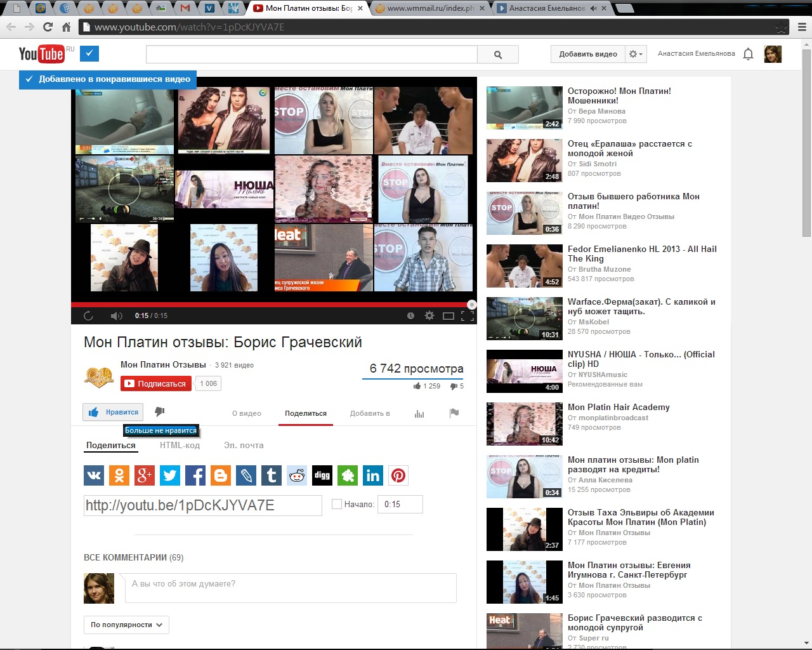812x650 pixels.
Task: Select the Поделиться tab beside О видео
Action: [306, 413]
